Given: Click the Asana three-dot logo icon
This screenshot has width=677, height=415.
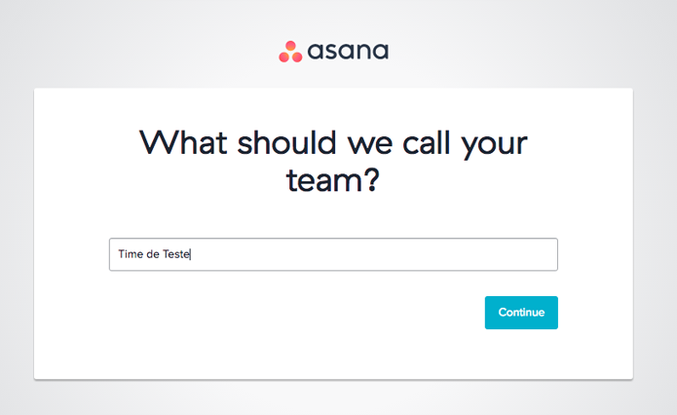Looking at the screenshot, I should 290,51.
